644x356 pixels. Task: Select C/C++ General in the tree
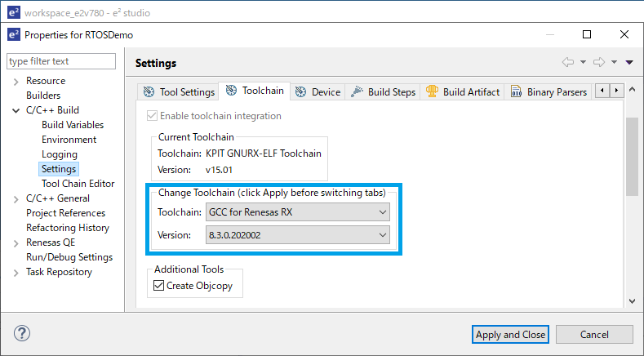58,198
